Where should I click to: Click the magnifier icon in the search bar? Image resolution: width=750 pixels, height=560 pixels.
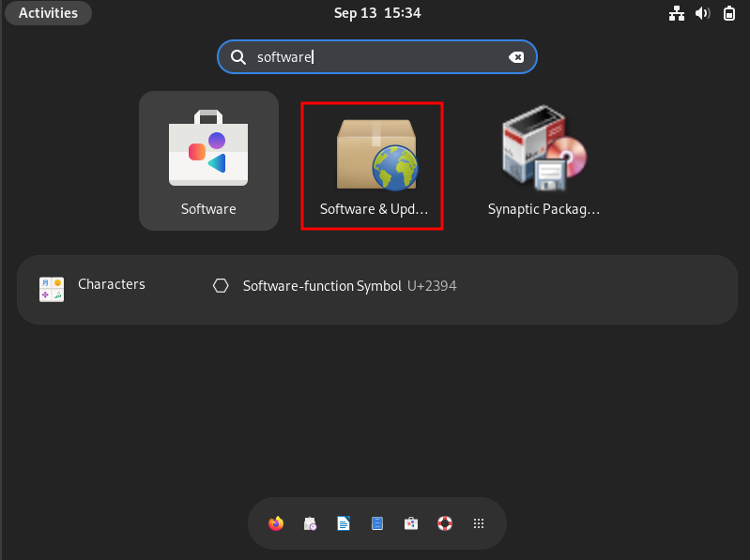click(239, 57)
